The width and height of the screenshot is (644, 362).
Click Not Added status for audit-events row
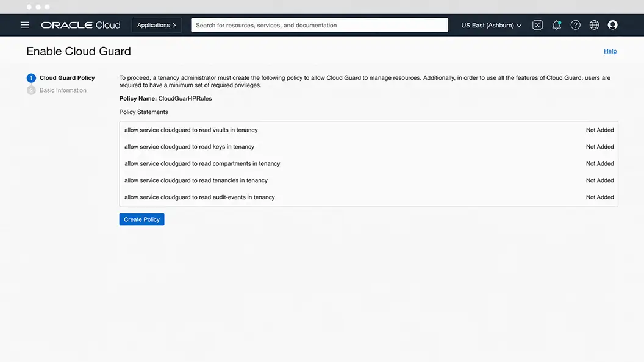pos(599,197)
